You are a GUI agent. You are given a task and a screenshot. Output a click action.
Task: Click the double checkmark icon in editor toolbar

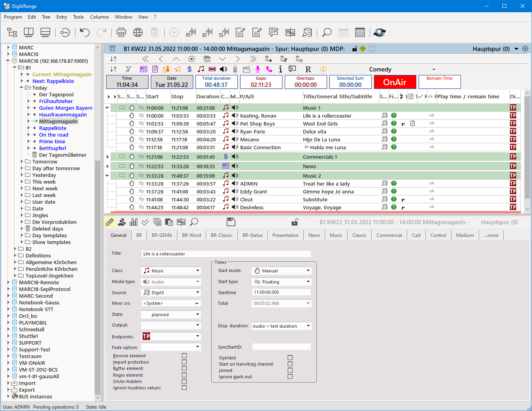click(145, 222)
